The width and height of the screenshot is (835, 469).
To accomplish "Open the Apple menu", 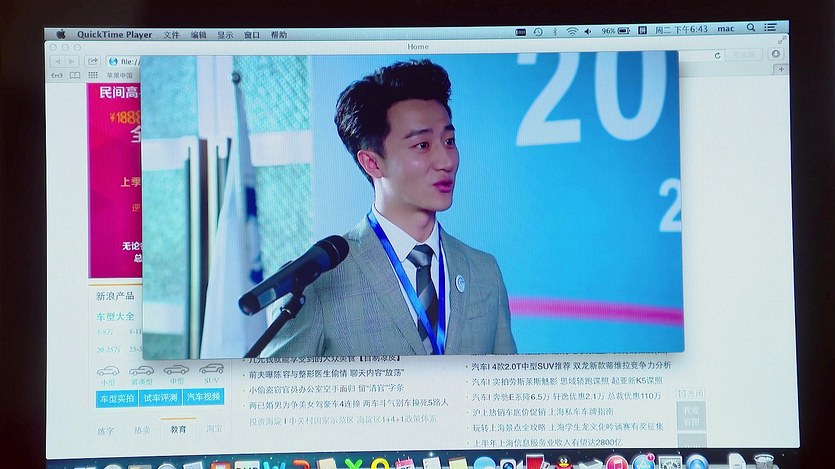I will pyautogui.click(x=60, y=34).
